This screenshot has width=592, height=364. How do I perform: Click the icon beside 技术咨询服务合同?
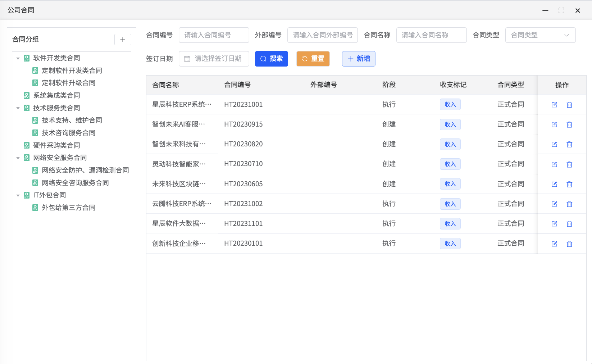(x=35, y=133)
